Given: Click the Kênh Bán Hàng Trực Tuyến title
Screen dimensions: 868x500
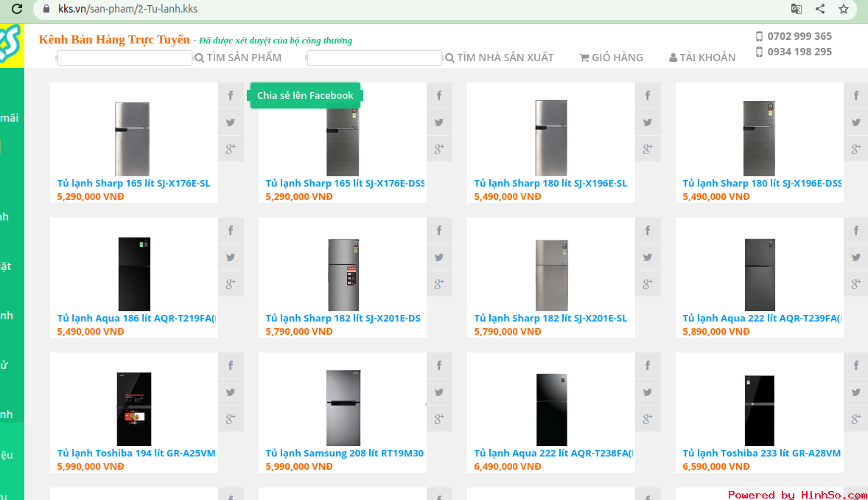Looking at the screenshot, I should (x=114, y=39).
